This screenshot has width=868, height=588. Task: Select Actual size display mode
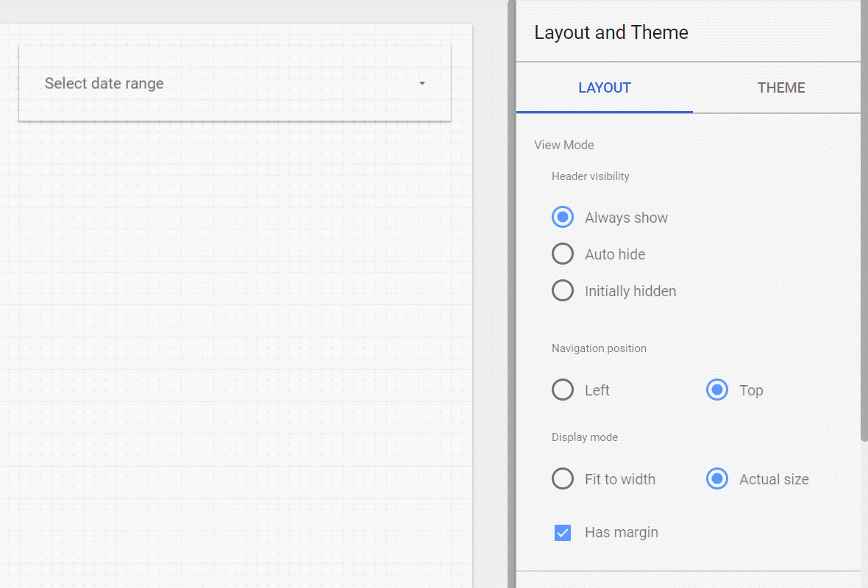[x=717, y=479]
